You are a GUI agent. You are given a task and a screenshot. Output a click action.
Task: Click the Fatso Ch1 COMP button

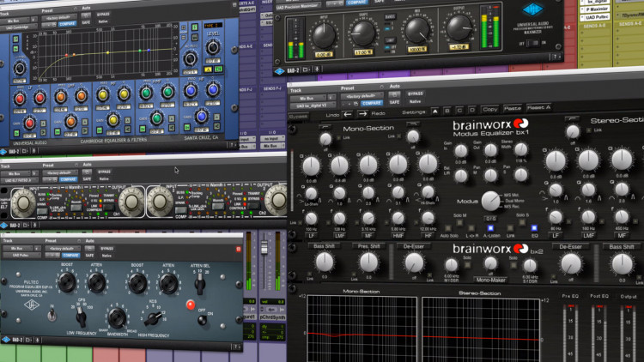pyautogui.click(x=42, y=212)
